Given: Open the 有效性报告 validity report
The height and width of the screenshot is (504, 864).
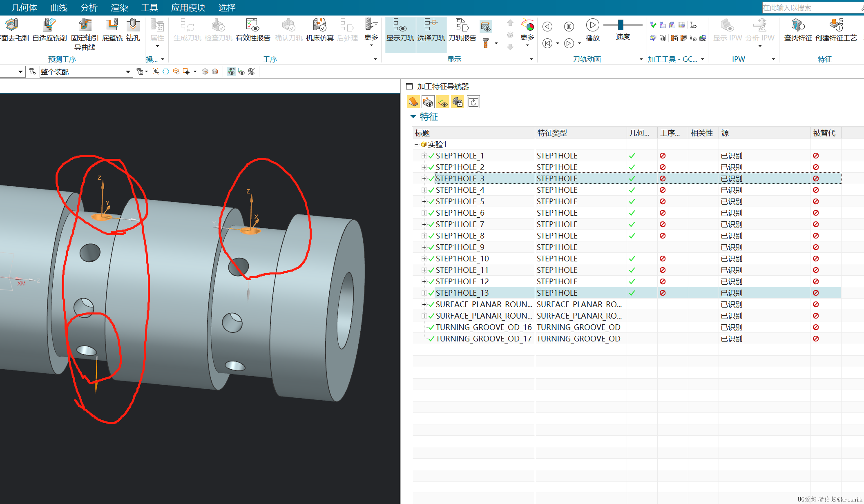Looking at the screenshot, I should (x=253, y=30).
